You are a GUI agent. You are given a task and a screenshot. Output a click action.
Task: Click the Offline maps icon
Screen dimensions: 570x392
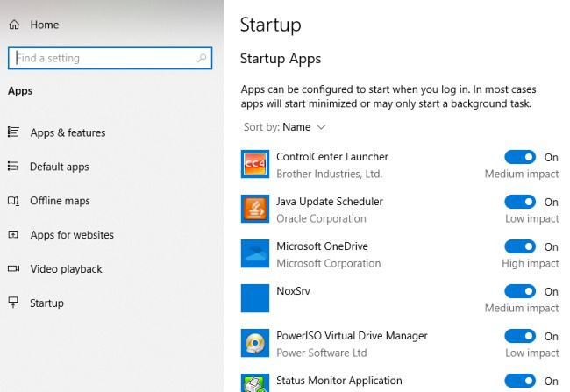(13, 200)
